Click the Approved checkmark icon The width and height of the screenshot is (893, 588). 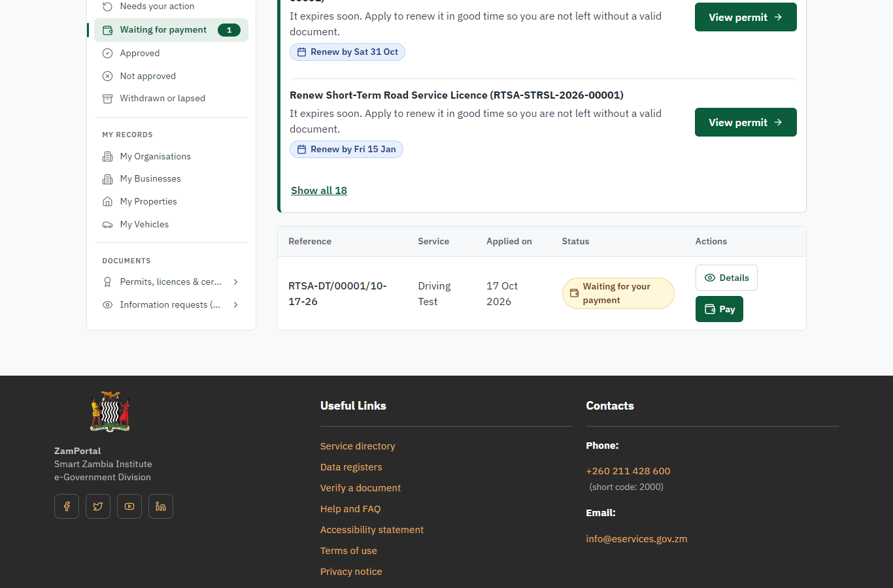(x=108, y=54)
